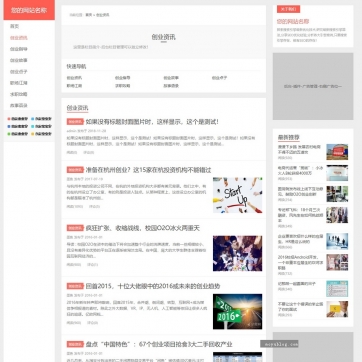Click the sidebar tag with green dot

click(x=18, y=134)
